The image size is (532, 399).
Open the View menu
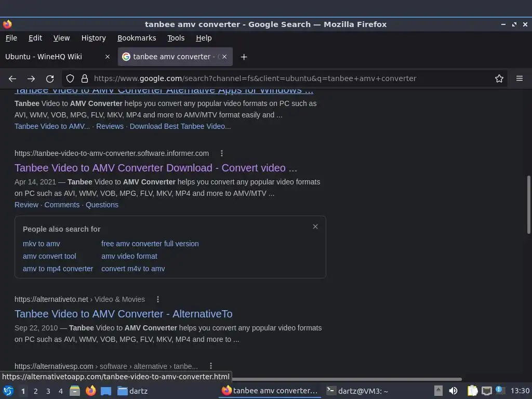pyautogui.click(x=61, y=38)
